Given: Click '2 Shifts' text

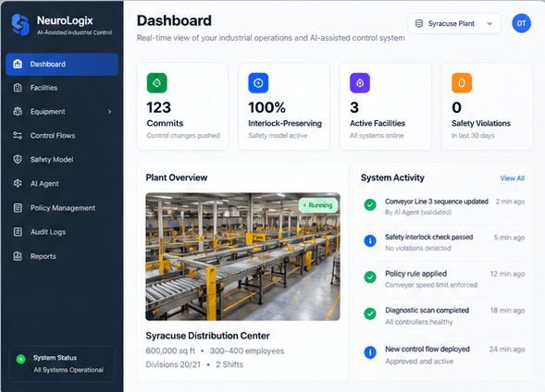Looking at the screenshot, I should point(229,364).
